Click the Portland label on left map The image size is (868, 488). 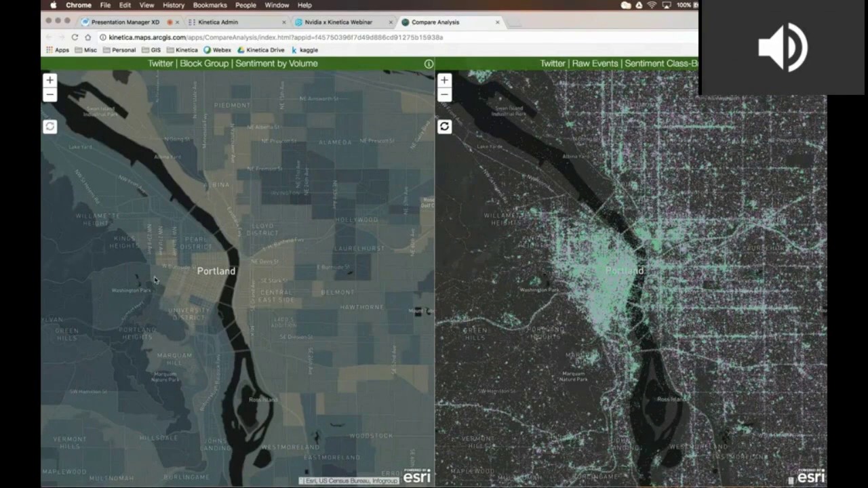[216, 271]
